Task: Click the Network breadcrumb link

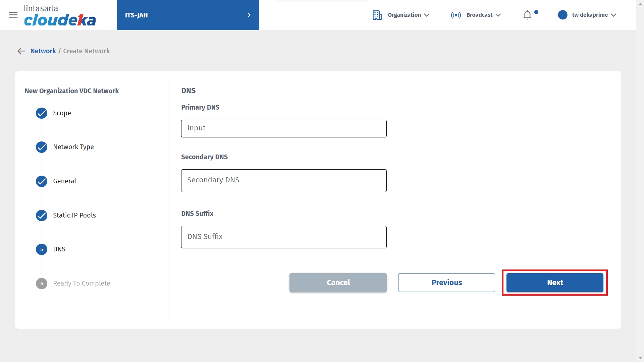Action: click(43, 51)
